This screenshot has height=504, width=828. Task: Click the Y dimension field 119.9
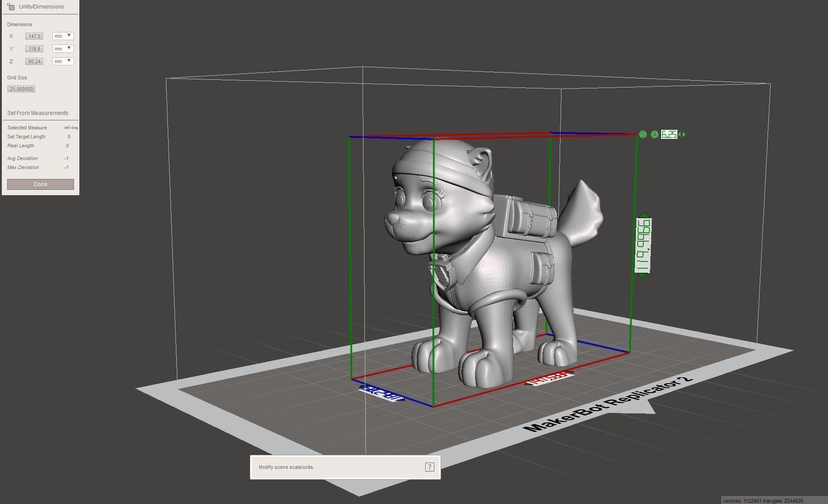point(34,49)
